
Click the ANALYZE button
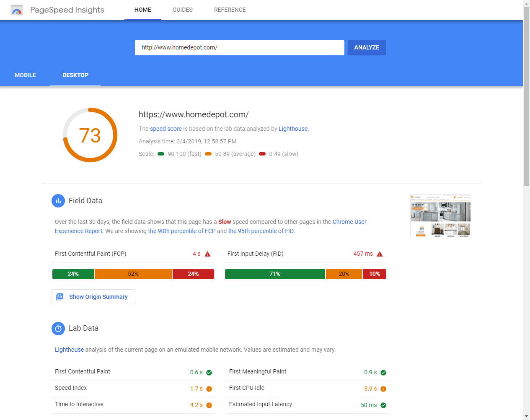point(367,48)
